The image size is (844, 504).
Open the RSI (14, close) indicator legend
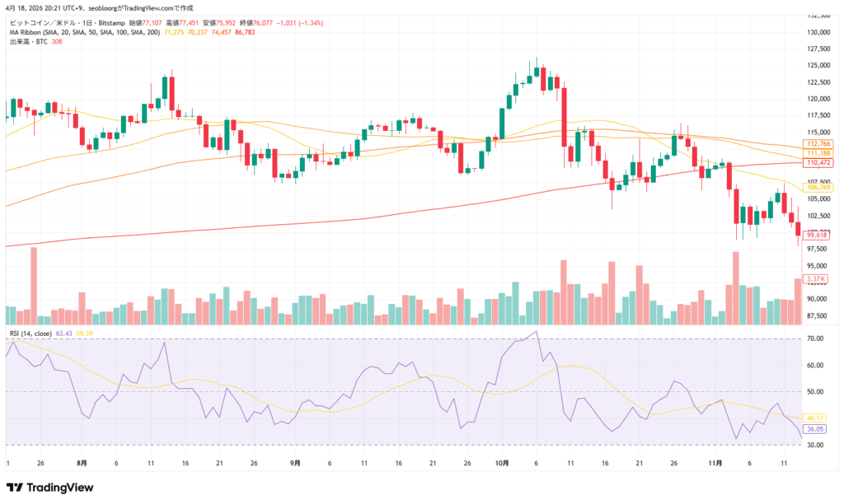coord(30,334)
